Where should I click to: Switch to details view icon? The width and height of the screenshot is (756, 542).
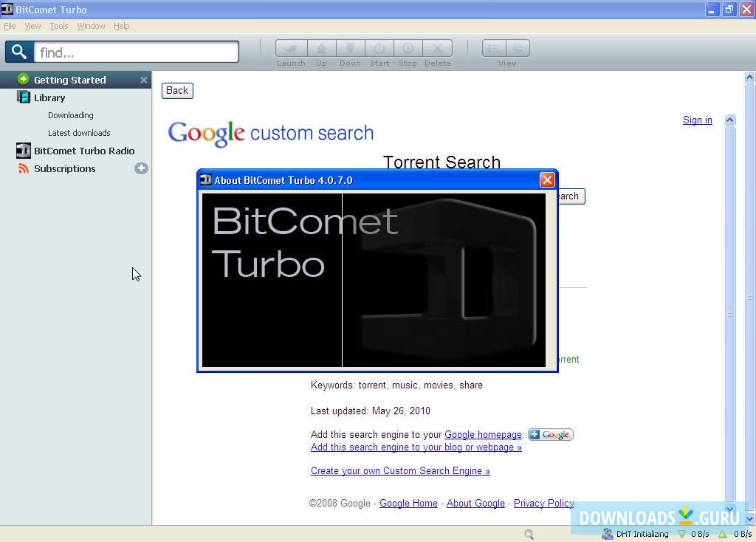[494, 48]
